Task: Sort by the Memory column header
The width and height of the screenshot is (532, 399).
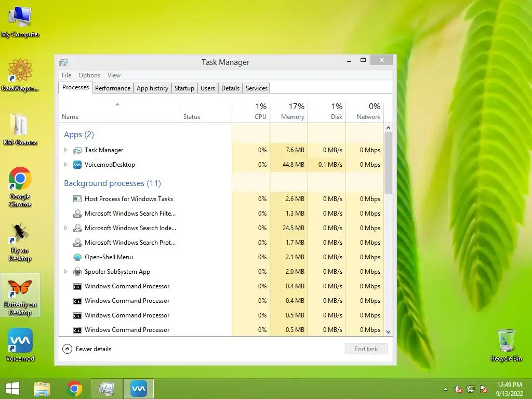Action: (289, 112)
